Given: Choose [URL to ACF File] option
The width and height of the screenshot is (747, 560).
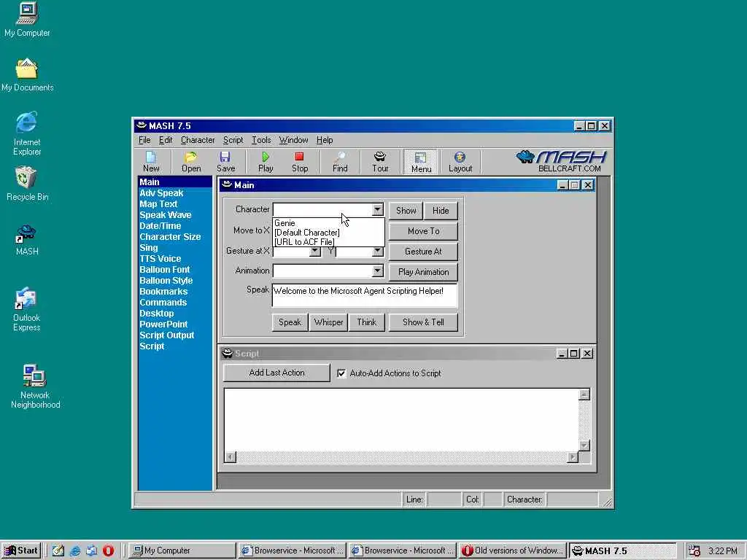Looking at the screenshot, I should point(328,242).
